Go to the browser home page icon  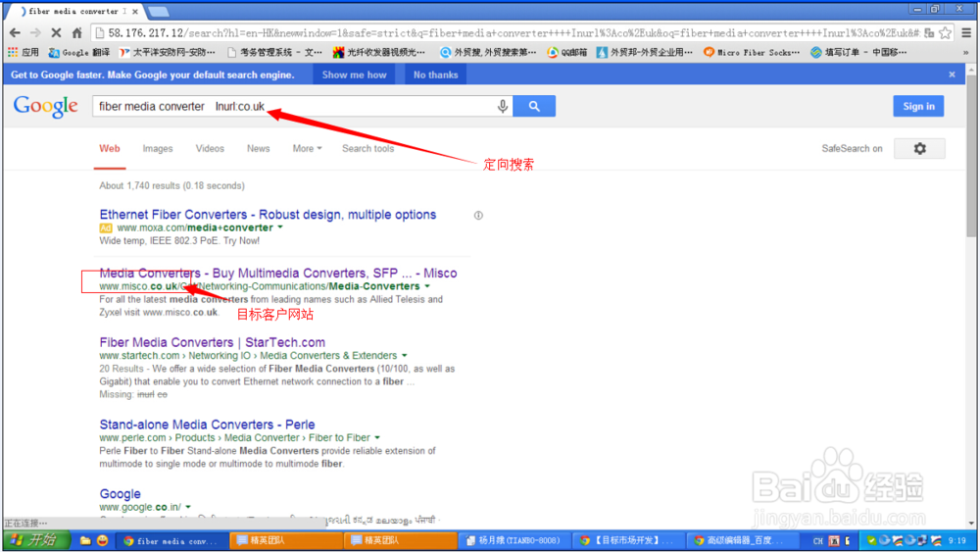(76, 33)
